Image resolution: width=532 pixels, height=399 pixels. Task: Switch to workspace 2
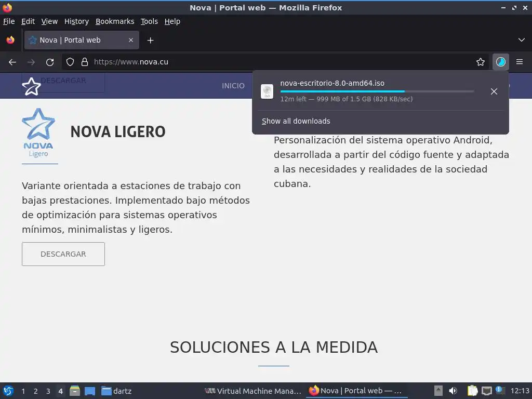point(36,391)
